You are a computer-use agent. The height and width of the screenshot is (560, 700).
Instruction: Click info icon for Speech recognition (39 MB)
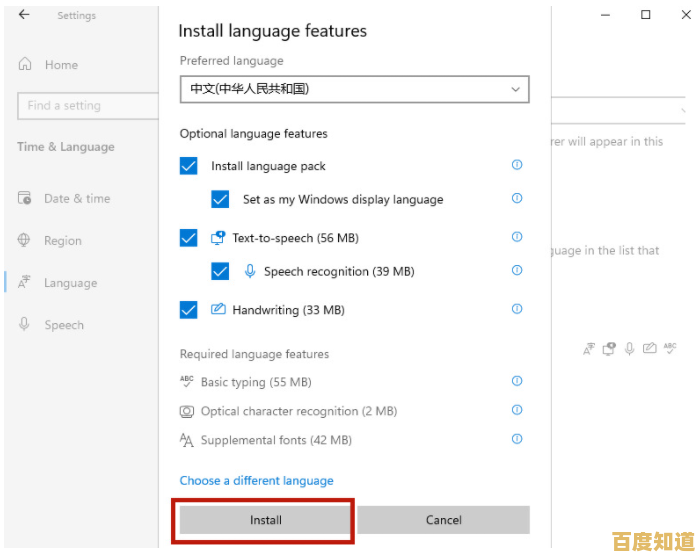tap(517, 270)
